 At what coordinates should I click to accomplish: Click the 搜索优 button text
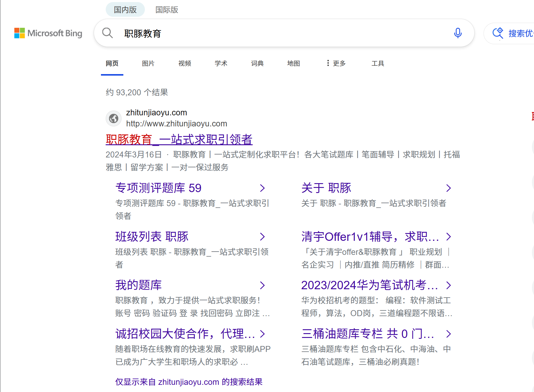pos(521,33)
